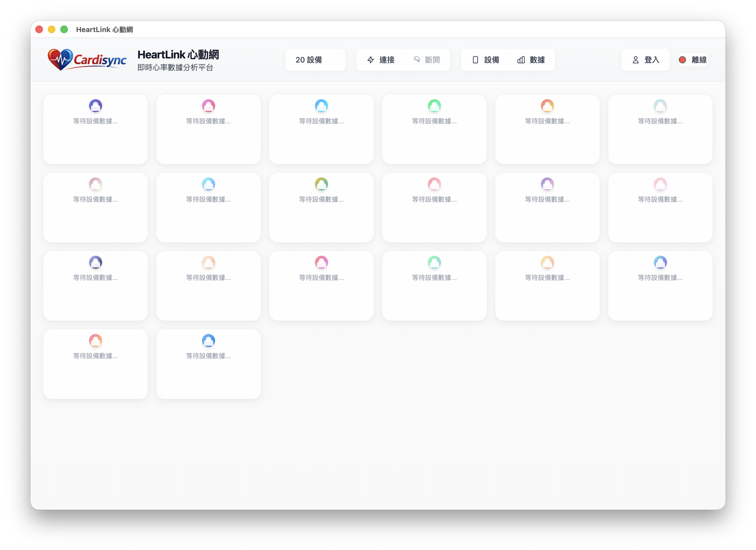Select the first 等待設備數據 waiting card
Screen dimensions: 756x550
pos(96,129)
